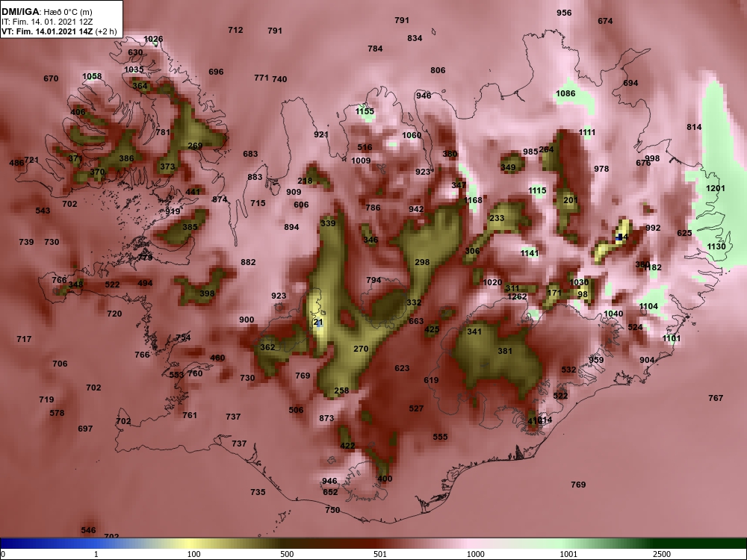The height and width of the screenshot is (560, 747).
Task: Click the 663 value
Action: pyautogui.click(x=416, y=321)
